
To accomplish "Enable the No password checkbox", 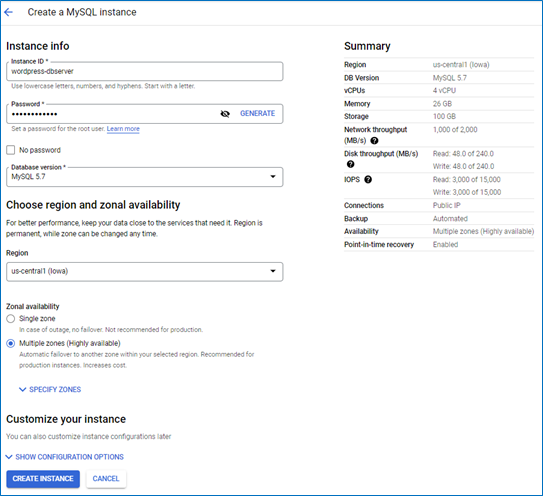I will pyautogui.click(x=11, y=150).
